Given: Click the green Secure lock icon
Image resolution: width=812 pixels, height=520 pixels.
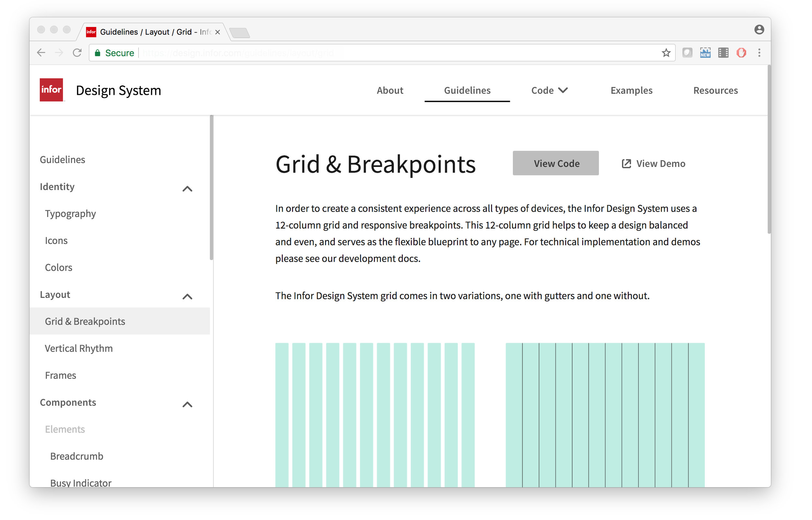Looking at the screenshot, I should point(97,53).
